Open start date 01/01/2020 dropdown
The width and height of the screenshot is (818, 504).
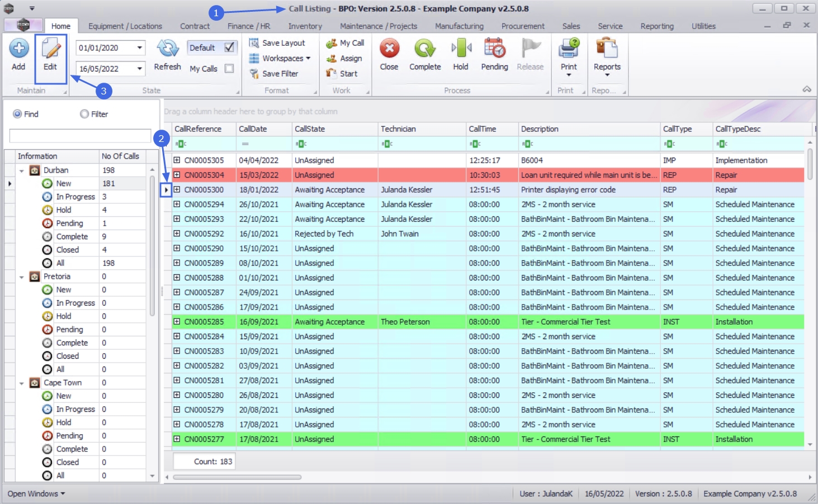pyautogui.click(x=140, y=48)
